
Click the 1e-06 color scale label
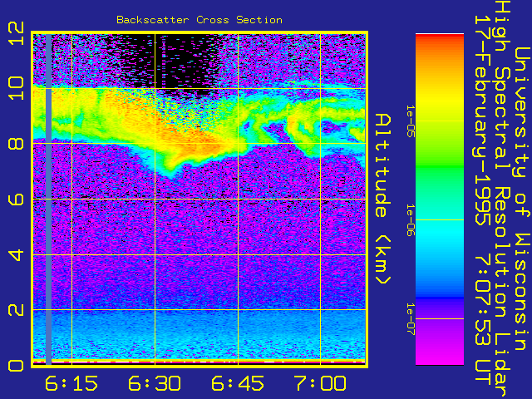[411, 220]
